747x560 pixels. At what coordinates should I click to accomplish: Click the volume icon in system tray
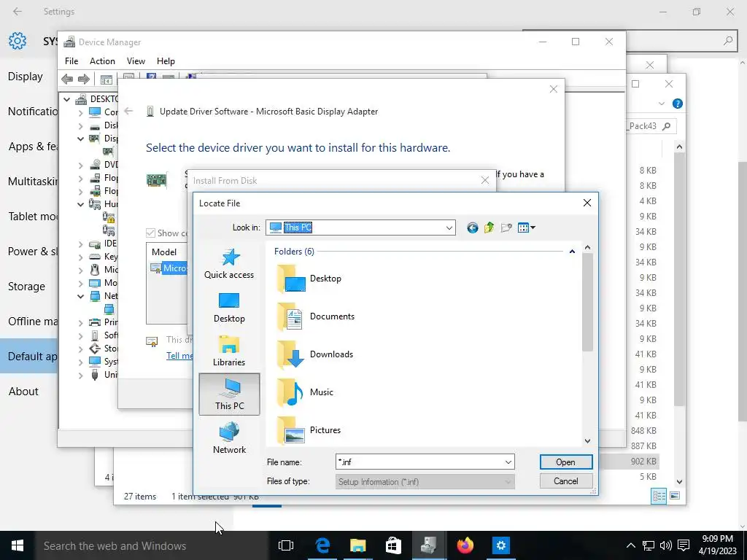tap(666, 545)
